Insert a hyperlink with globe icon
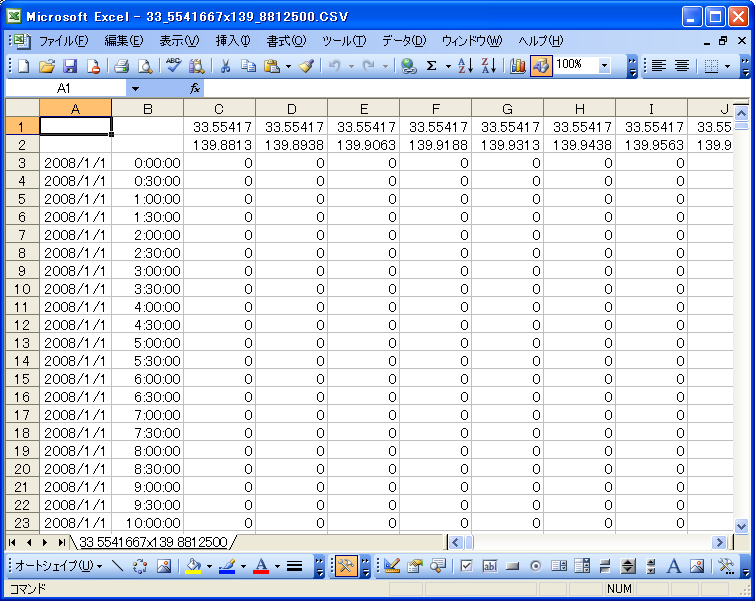 [409, 66]
